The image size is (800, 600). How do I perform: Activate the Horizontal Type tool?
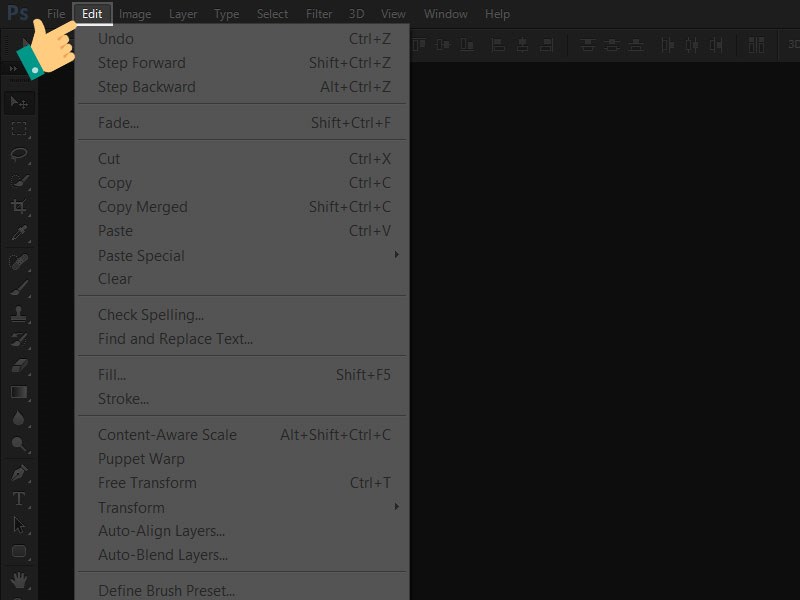(18, 497)
